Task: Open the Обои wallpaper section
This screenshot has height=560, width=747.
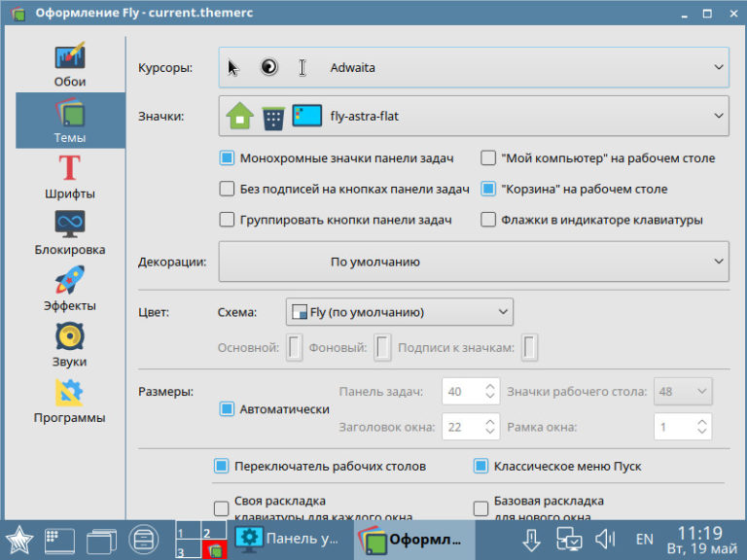Action: pos(70,64)
